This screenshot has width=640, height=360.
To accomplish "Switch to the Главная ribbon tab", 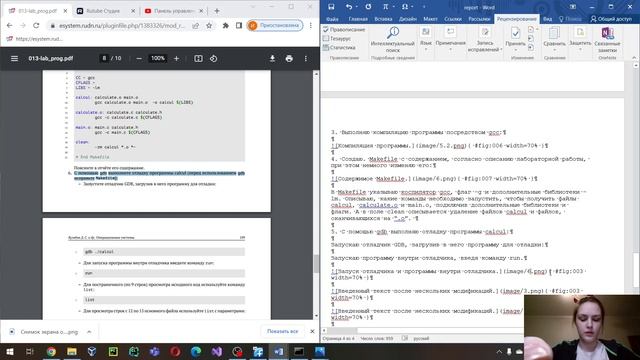I will (358, 19).
